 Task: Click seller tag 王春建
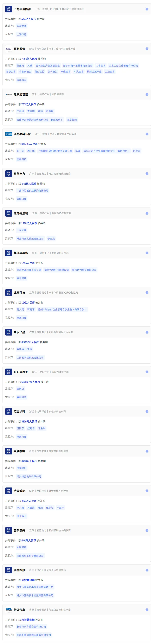(20, 111)
